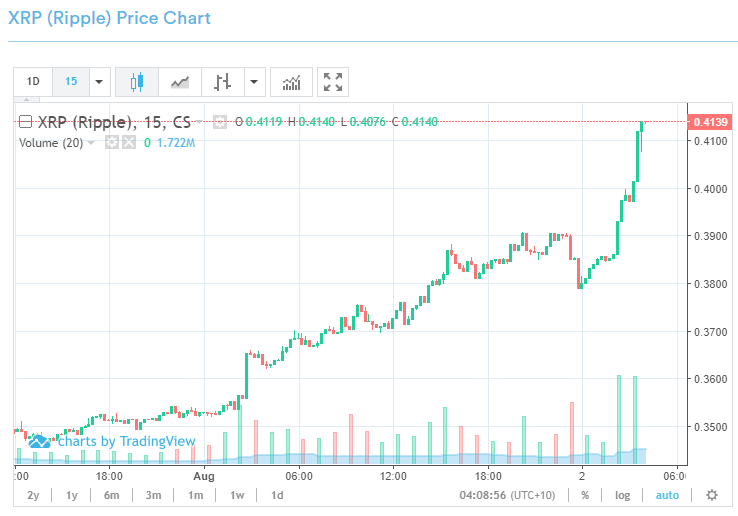Toggle percentage scale with the % button

tap(585, 495)
